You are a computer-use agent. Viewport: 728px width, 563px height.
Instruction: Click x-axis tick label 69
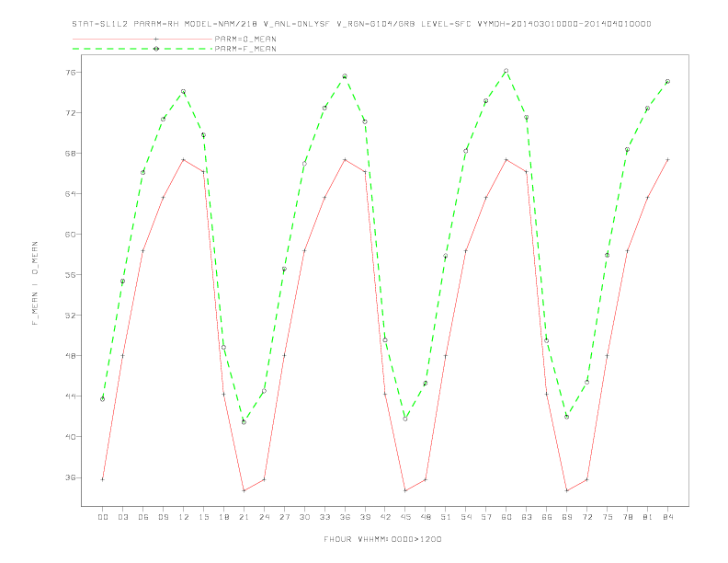pyautogui.click(x=567, y=517)
